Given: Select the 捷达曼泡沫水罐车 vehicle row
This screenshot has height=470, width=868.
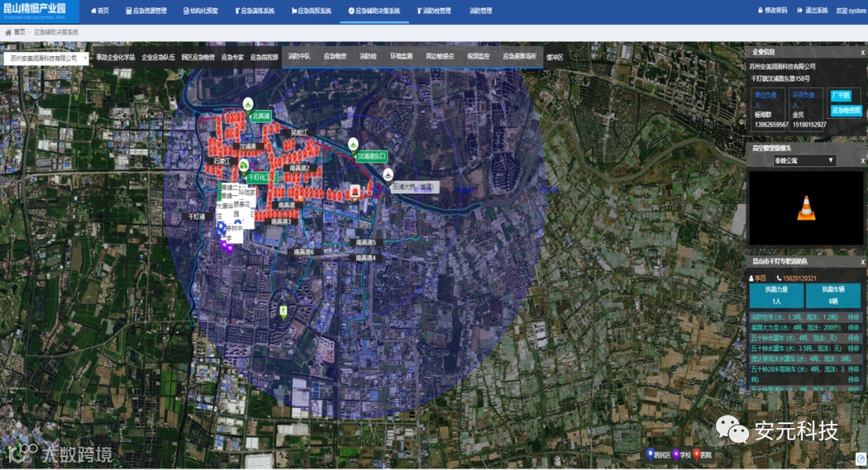Looking at the screenshot, I should [805, 359].
